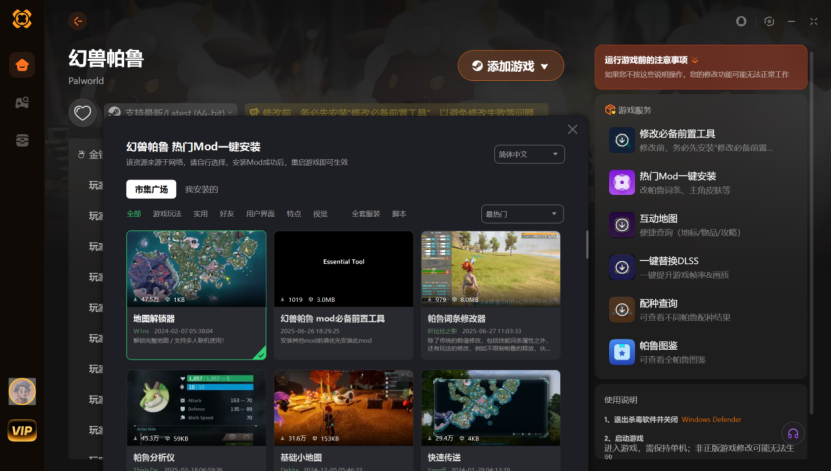Click the mod list scrollbar in dialog
Screen dimensions: 831x471
[587, 245]
